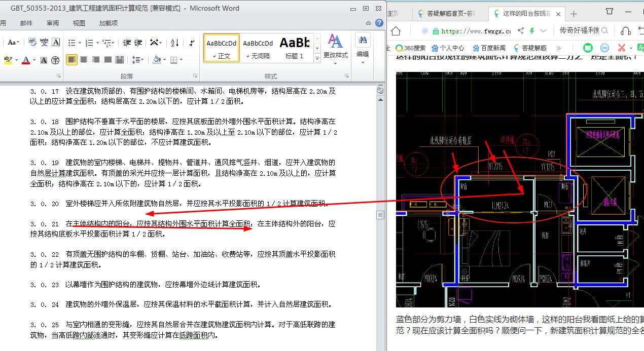Click the Phonetic Guide (wén) icon
Image resolution: width=644 pixels, height=351 pixels.
[44, 43]
